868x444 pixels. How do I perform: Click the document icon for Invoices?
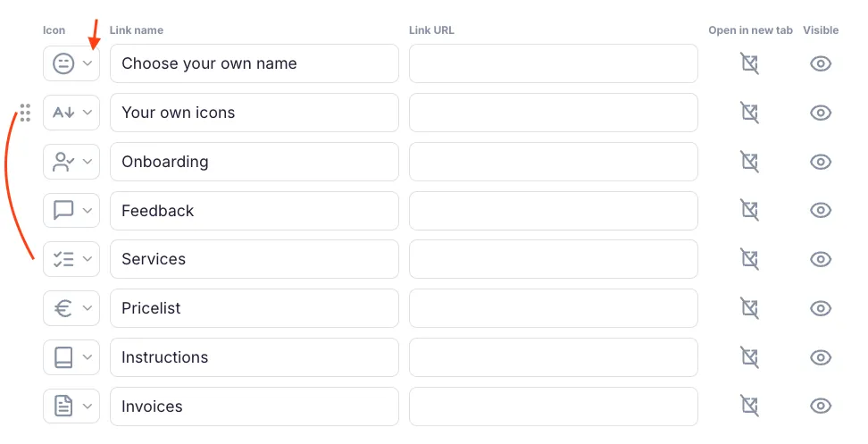[x=63, y=406]
